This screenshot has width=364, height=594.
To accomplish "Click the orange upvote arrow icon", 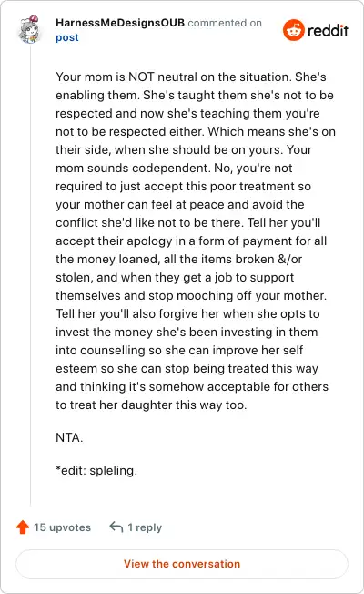I will pyautogui.click(x=23, y=527).
